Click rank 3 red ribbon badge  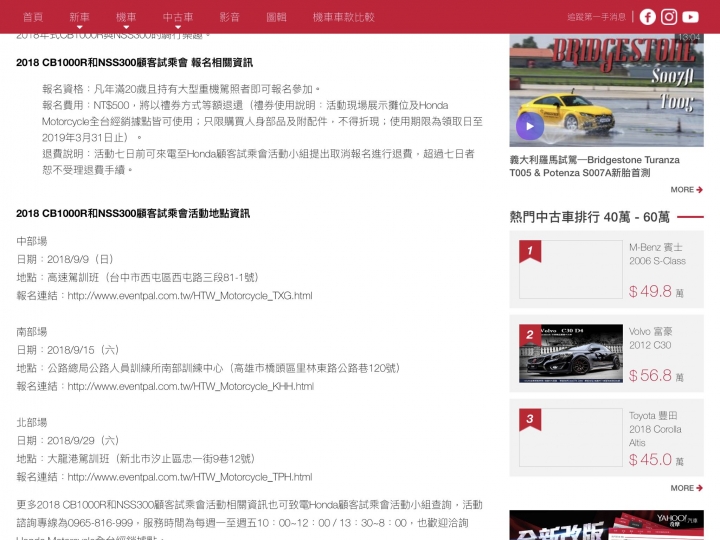530,419
